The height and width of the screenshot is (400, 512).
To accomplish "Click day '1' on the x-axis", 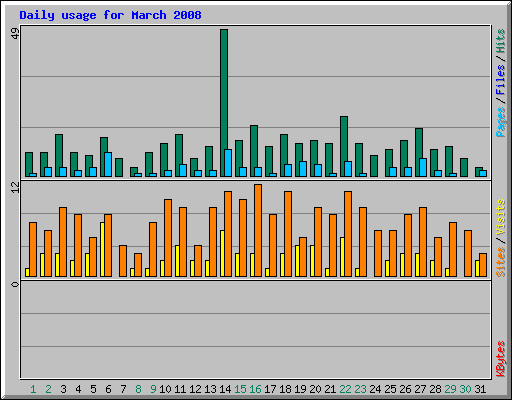I will pos(33,389).
